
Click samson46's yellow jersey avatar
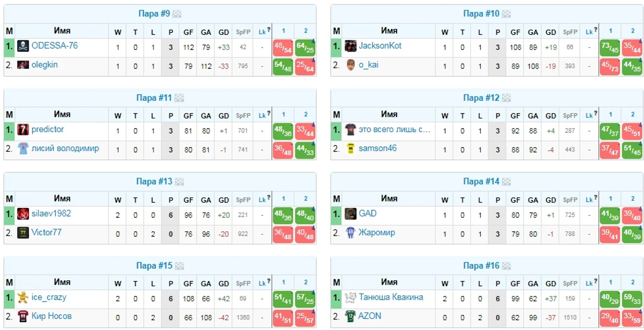pos(351,148)
